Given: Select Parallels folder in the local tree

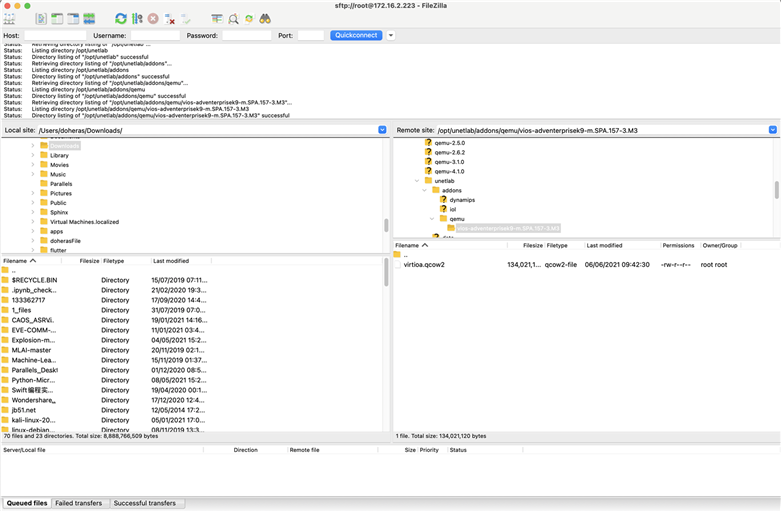Looking at the screenshot, I should click(61, 184).
